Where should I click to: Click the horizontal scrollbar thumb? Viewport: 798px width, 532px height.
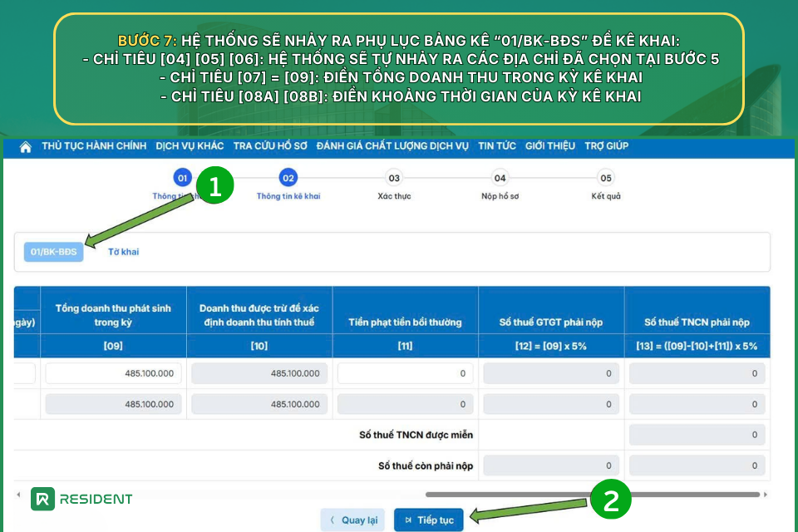pyautogui.click(x=592, y=495)
